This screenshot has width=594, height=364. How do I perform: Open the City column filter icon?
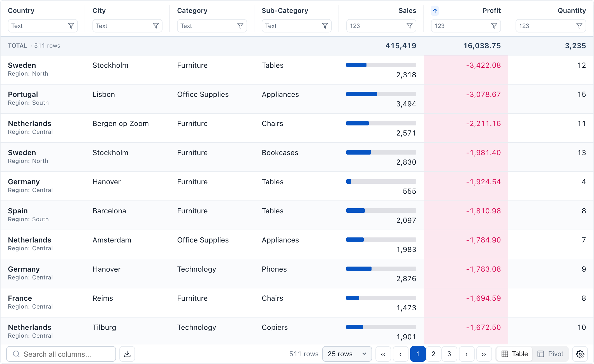pos(156,26)
